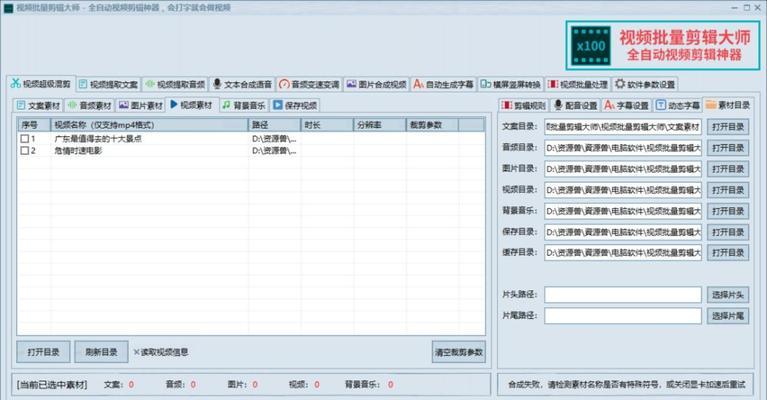
Task: Click the 保存目录 path field
Action: click(x=623, y=232)
